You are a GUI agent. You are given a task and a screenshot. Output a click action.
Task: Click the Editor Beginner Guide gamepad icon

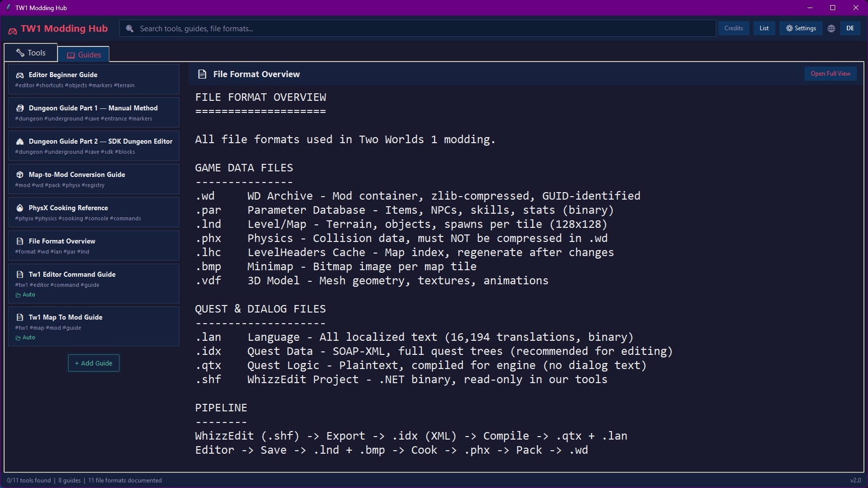pyautogui.click(x=20, y=75)
